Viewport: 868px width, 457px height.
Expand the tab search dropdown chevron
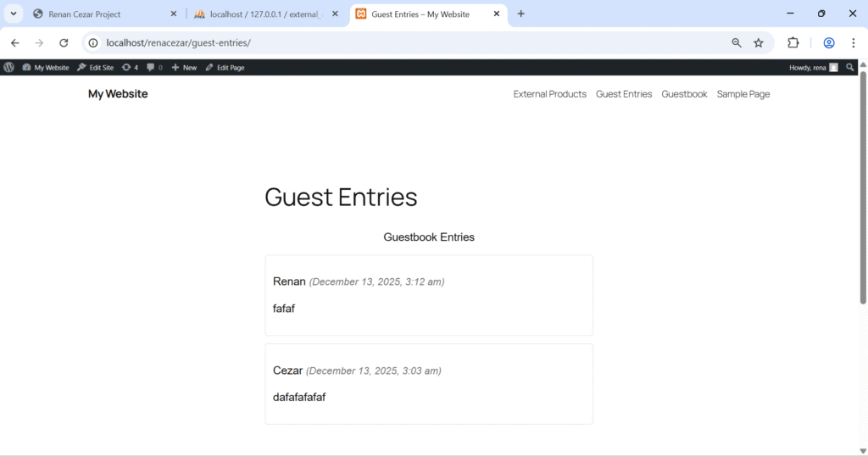[14, 14]
